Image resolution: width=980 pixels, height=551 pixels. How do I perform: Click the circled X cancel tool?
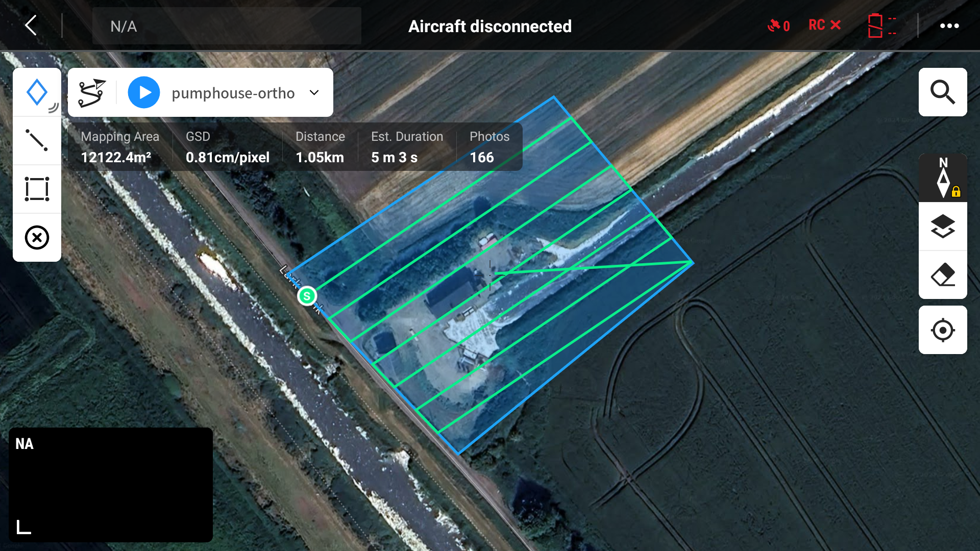coord(37,237)
